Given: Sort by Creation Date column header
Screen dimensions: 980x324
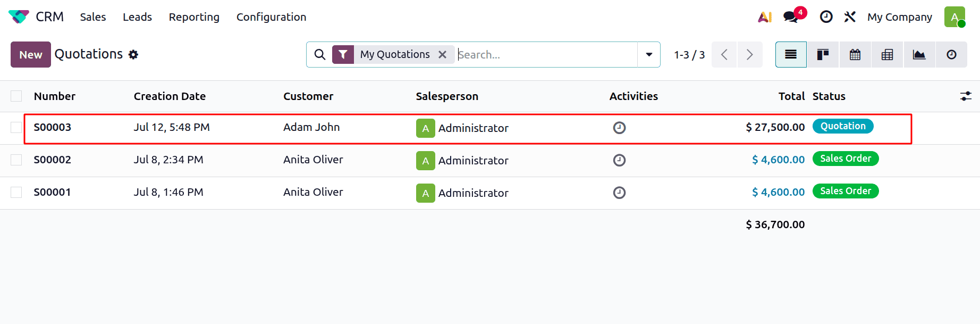Looking at the screenshot, I should point(170,96).
